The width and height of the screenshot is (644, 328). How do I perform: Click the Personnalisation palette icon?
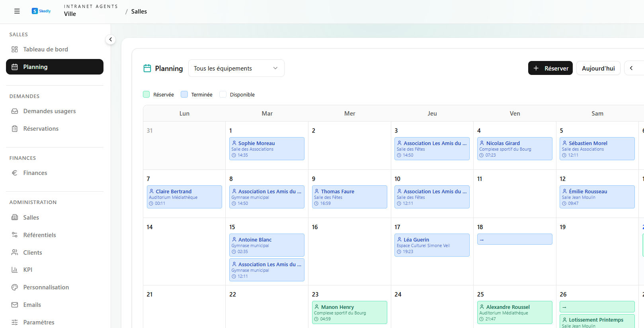click(15, 287)
